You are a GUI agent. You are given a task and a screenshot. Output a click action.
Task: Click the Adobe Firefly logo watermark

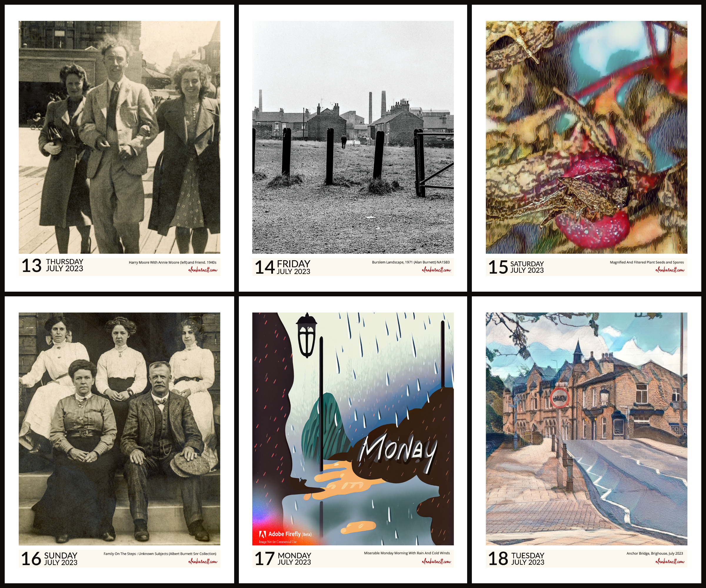(x=285, y=536)
